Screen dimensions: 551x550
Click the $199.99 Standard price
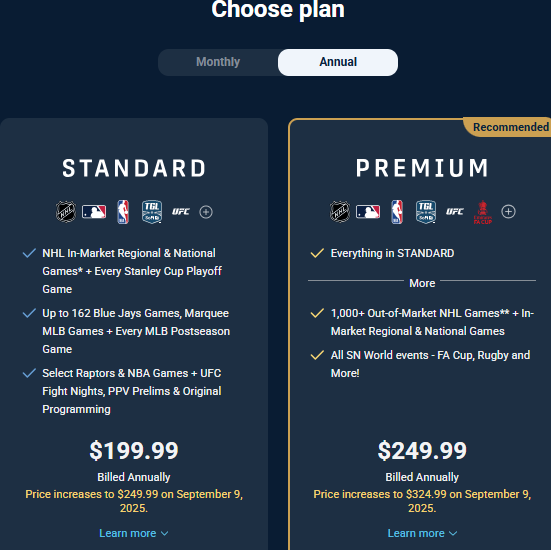(134, 451)
